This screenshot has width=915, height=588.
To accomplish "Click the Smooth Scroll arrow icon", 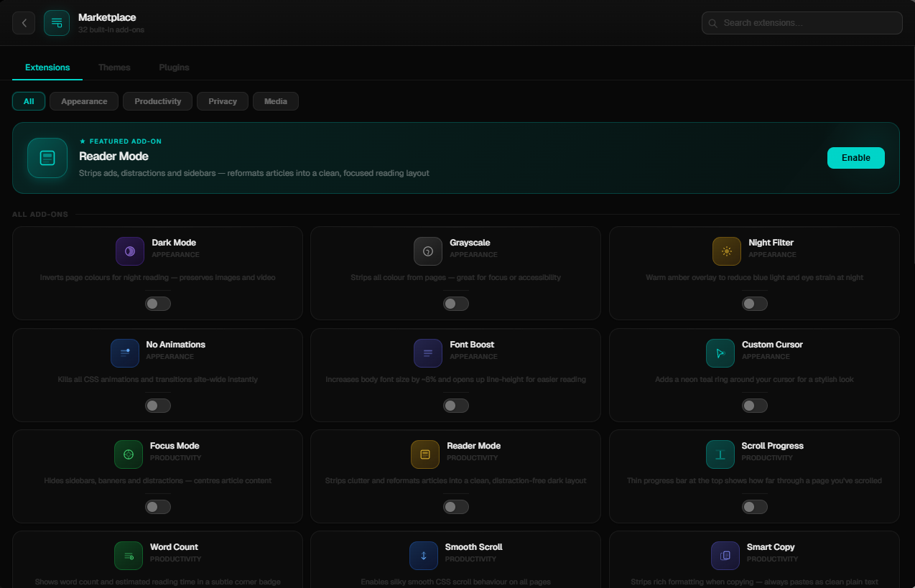I will (x=424, y=555).
